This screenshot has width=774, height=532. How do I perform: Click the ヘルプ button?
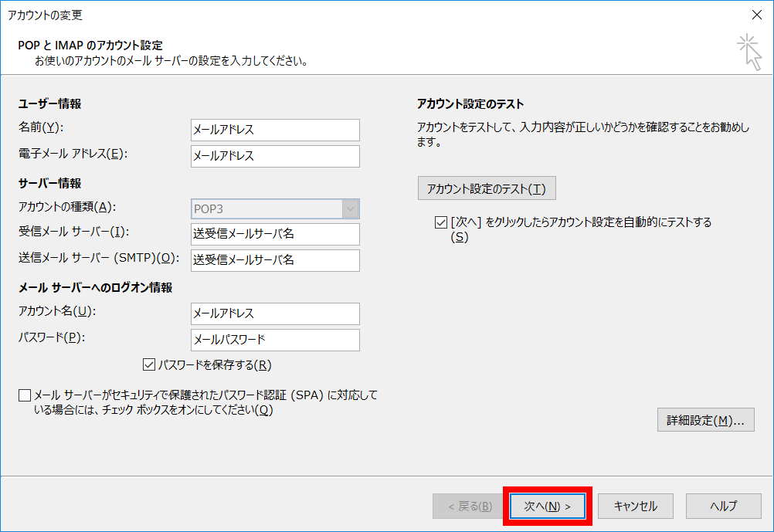tap(722, 507)
